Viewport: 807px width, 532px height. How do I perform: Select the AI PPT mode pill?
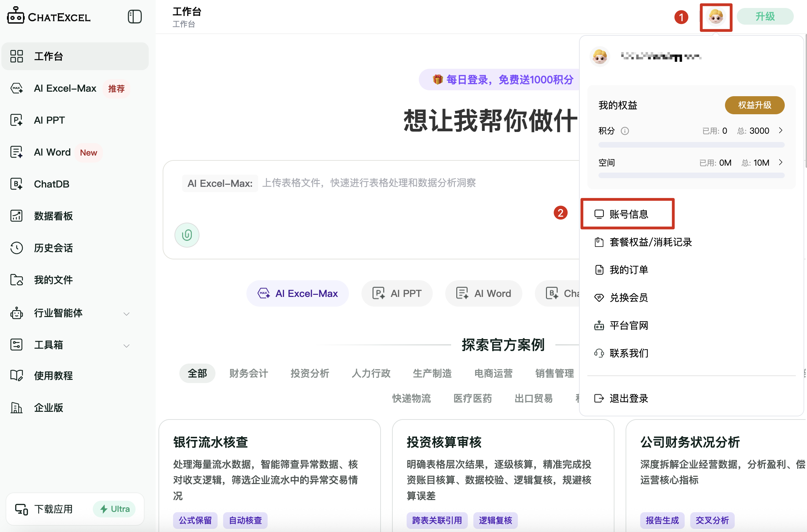point(397,293)
